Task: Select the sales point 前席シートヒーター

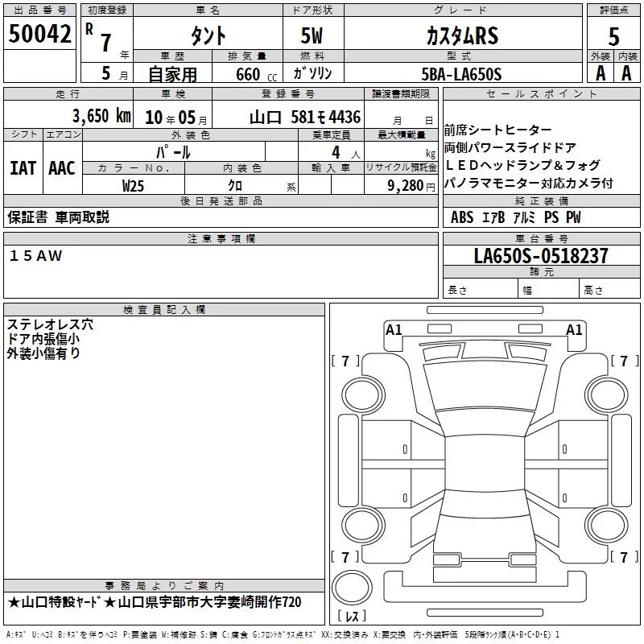Action: point(497,130)
